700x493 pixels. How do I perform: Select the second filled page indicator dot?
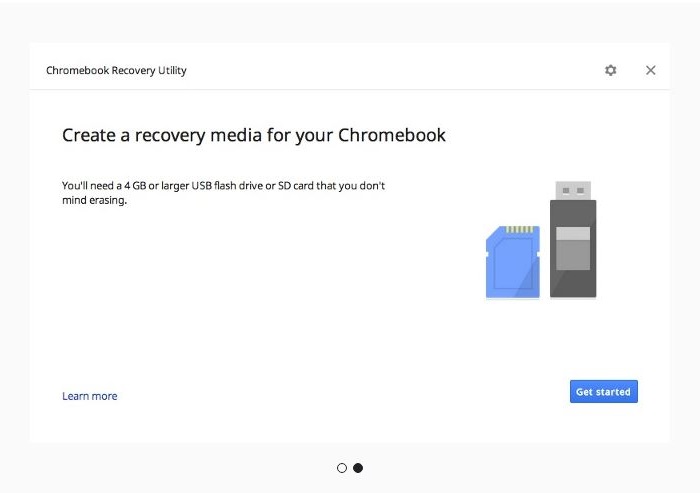358,468
